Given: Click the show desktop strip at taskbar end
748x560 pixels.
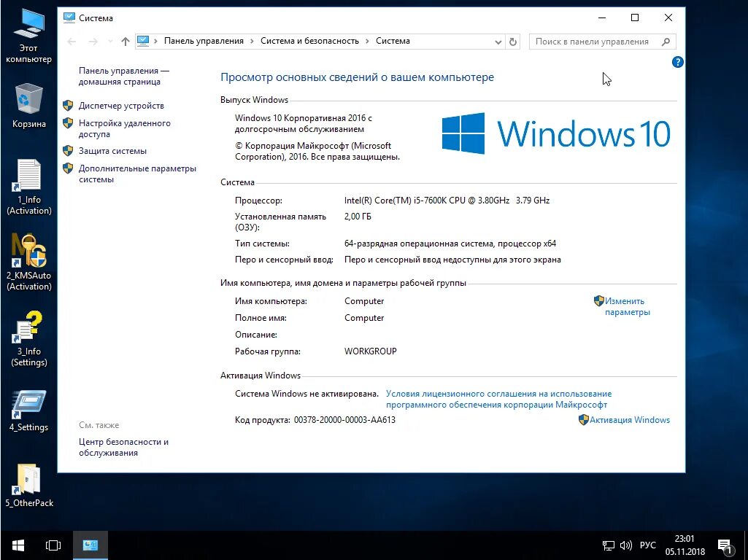Looking at the screenshot, I should pos(746,545).
